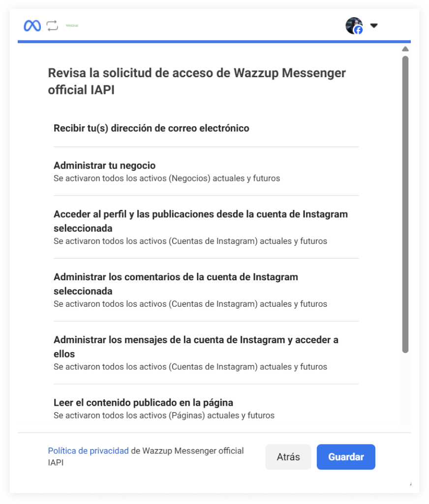Click the Meta logo in the header

[x=31, y=25]
